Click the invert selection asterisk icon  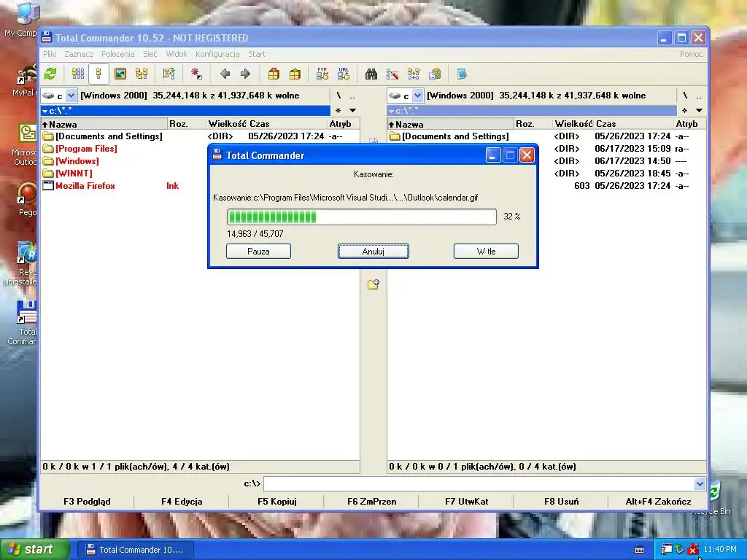pyautogui.click(x=196, y=74)
